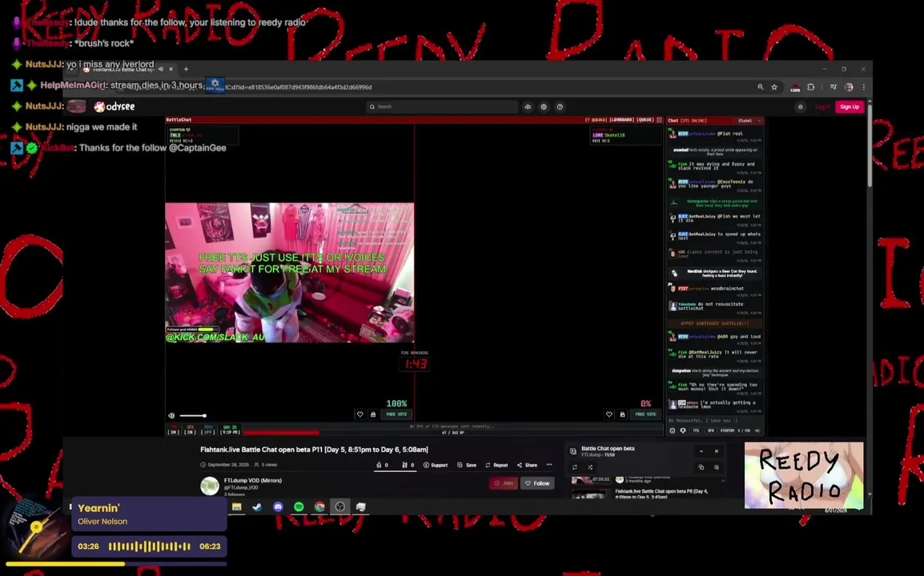This screenshot has height=576, width=924.
Task: Click the TTS button under chat input
Action: tap(696, 431)
